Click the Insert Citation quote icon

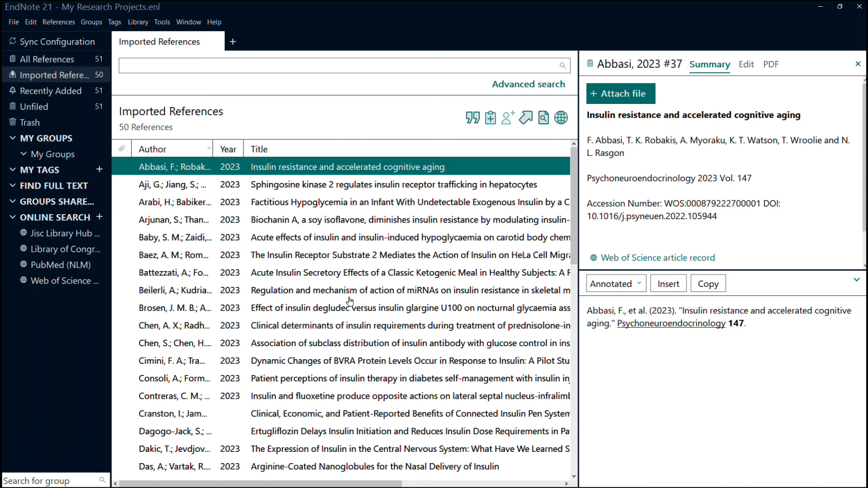(x=472, y=117)
